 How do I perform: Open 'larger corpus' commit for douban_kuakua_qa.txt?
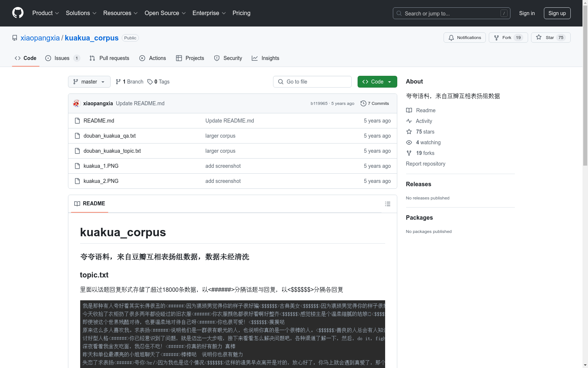[220, 136]
